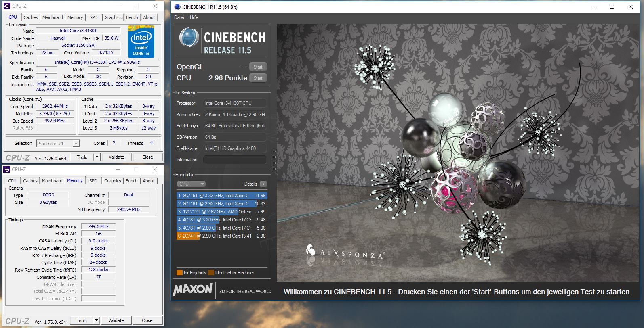644x328 pixels.
Task: Open Mainboard tab in top CPU-Z
Action: 53,17
